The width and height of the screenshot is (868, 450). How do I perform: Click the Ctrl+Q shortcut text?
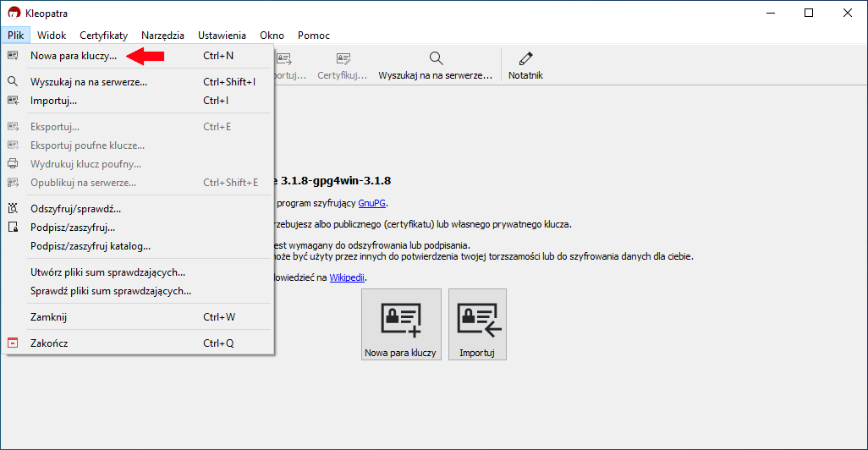click(x=218, y=343)
